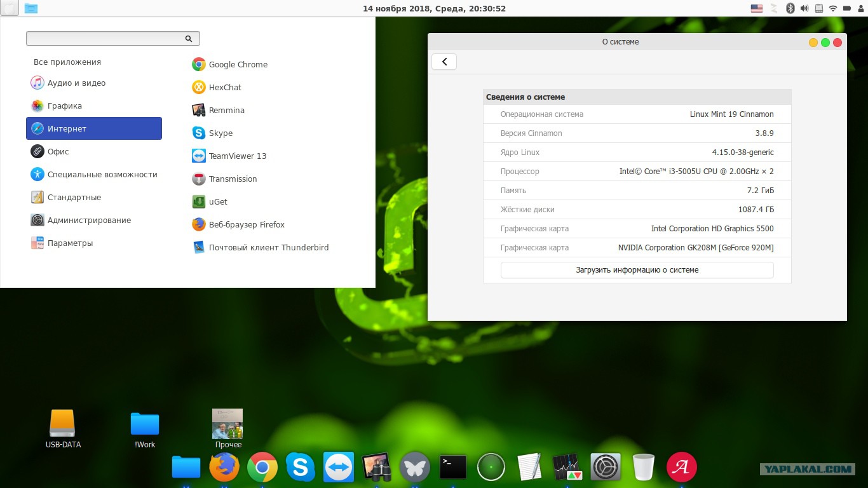Viewport: 868px width, 488px height.
Task: Click the memory value 7.2 ГиБ
Action: [761, 191]
